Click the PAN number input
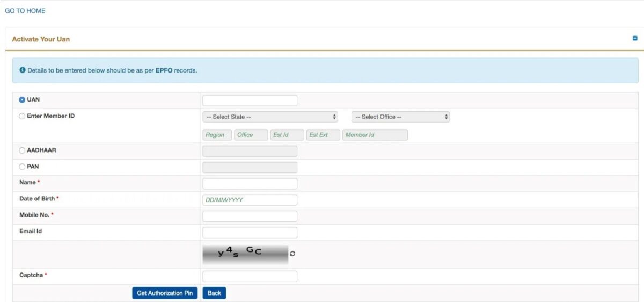 click(250, 167)
